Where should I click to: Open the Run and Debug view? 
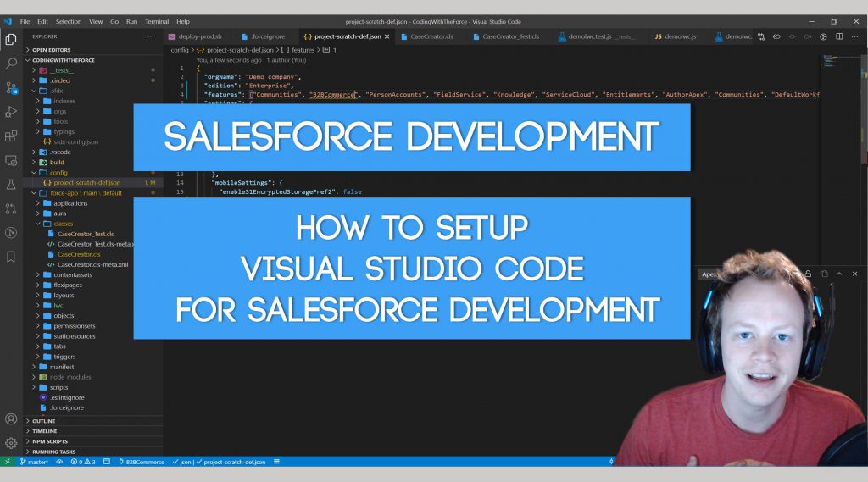10,112
